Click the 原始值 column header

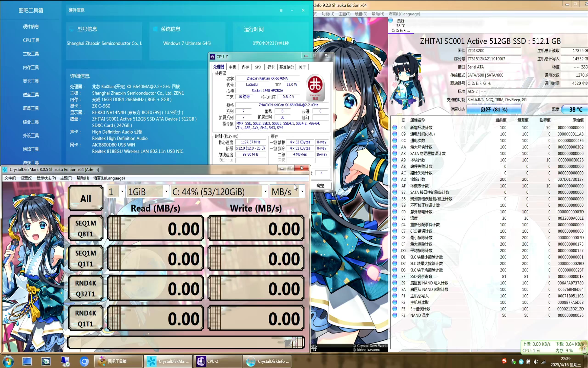point(578,120)
